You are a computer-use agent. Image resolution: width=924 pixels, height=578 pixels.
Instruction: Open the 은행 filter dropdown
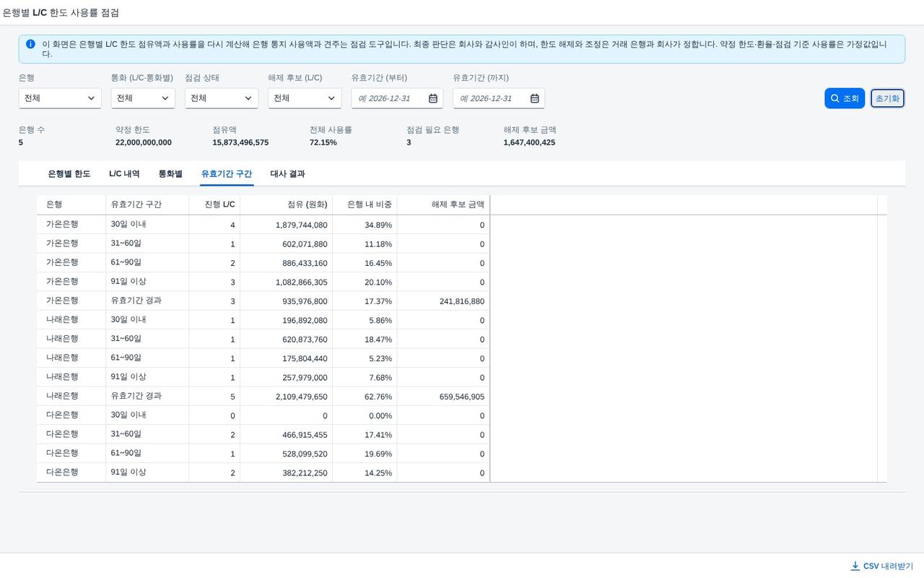coord(60,98)
